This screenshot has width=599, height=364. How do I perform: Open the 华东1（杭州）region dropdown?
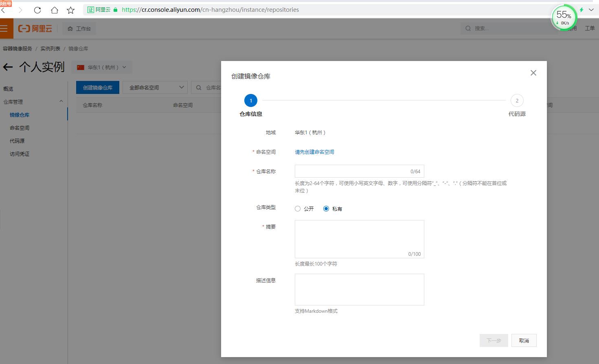click(x=102, y=68)
